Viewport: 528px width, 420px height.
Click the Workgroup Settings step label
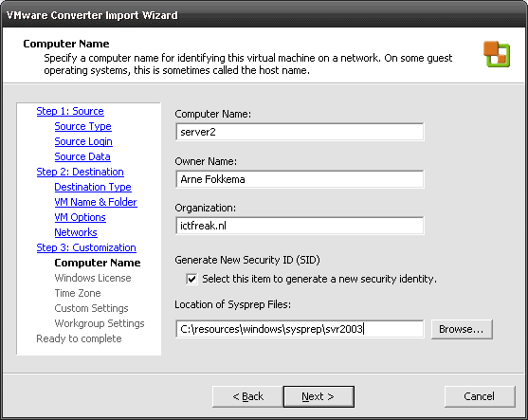pos(100,323)
